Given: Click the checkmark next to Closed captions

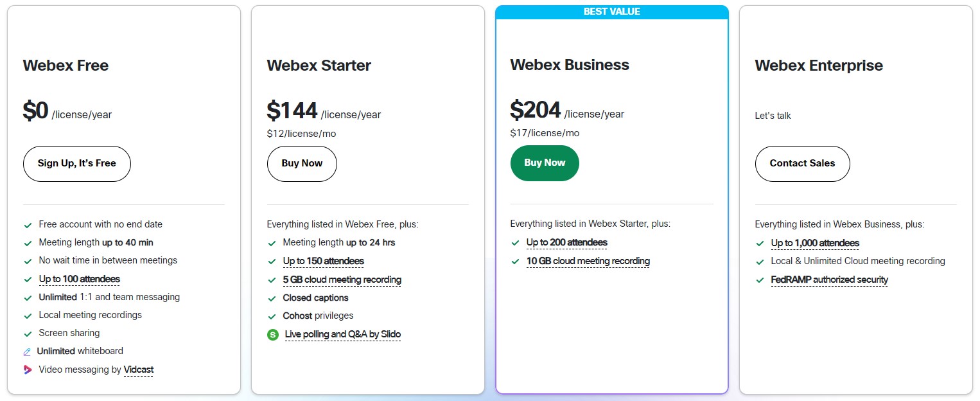Looking at the screenshot, I should click(272, 298).
